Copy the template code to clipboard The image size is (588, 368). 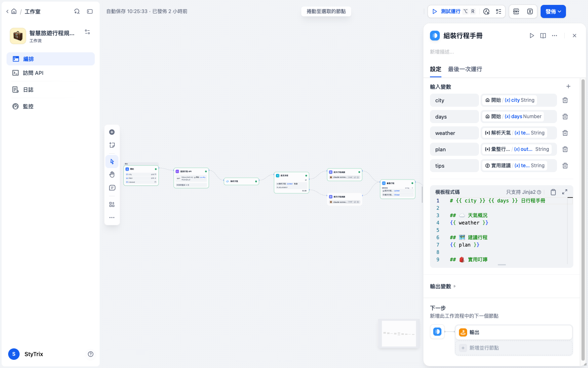point(553,192)
